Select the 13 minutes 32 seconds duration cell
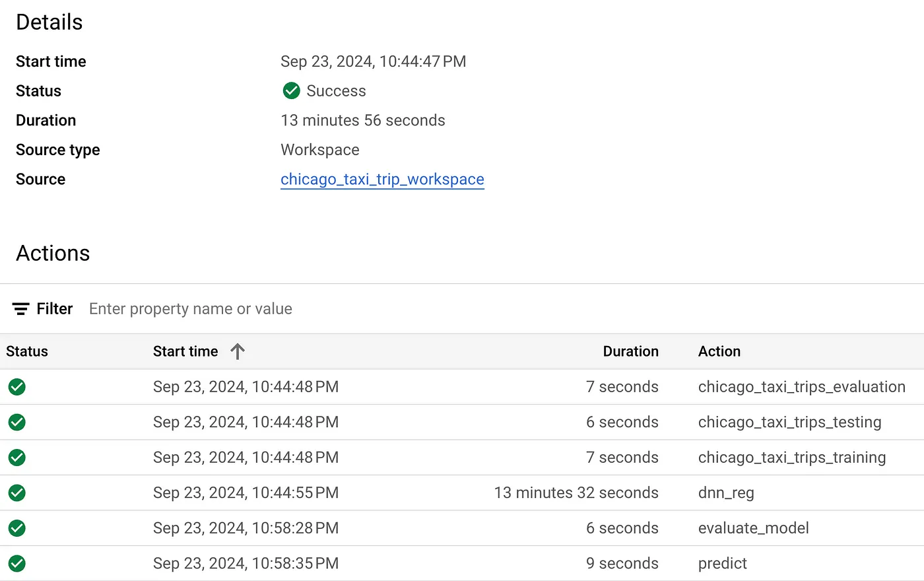Viewport: 924px width, 581px height. (576, 493)
